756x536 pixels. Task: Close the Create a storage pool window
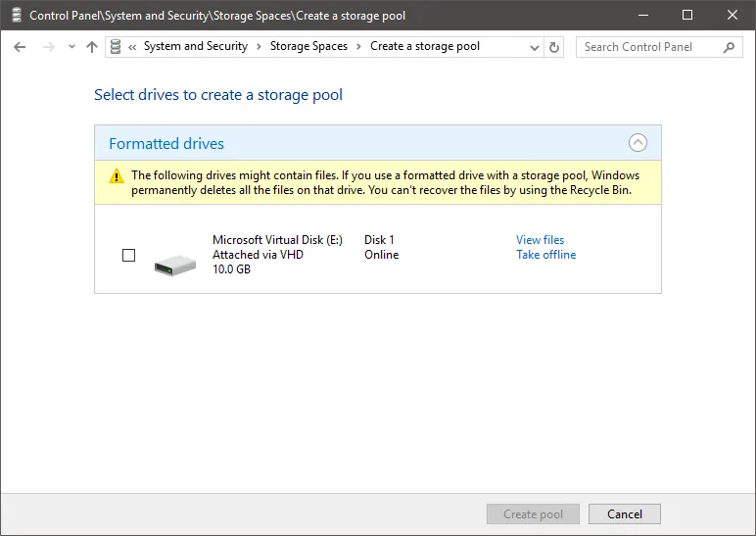point(732,15)
